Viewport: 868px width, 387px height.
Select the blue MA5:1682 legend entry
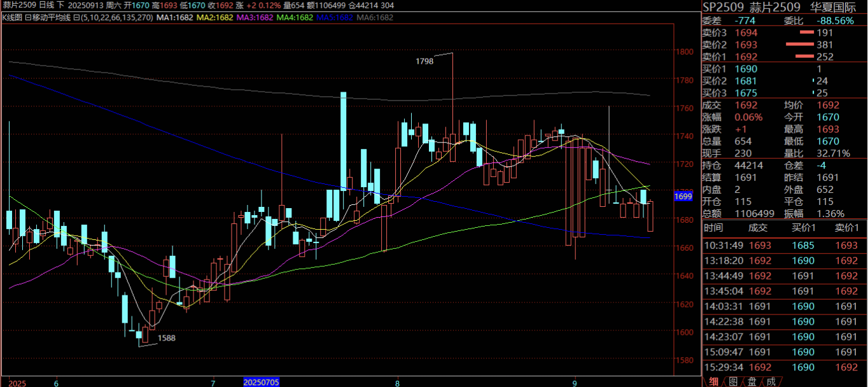coord(335,17)
